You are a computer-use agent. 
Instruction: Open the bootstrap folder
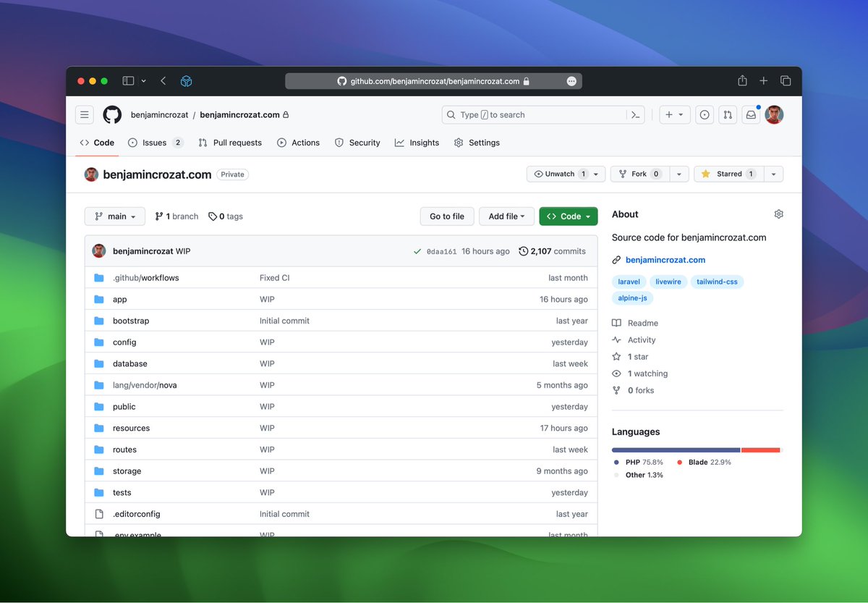[131, 321]
